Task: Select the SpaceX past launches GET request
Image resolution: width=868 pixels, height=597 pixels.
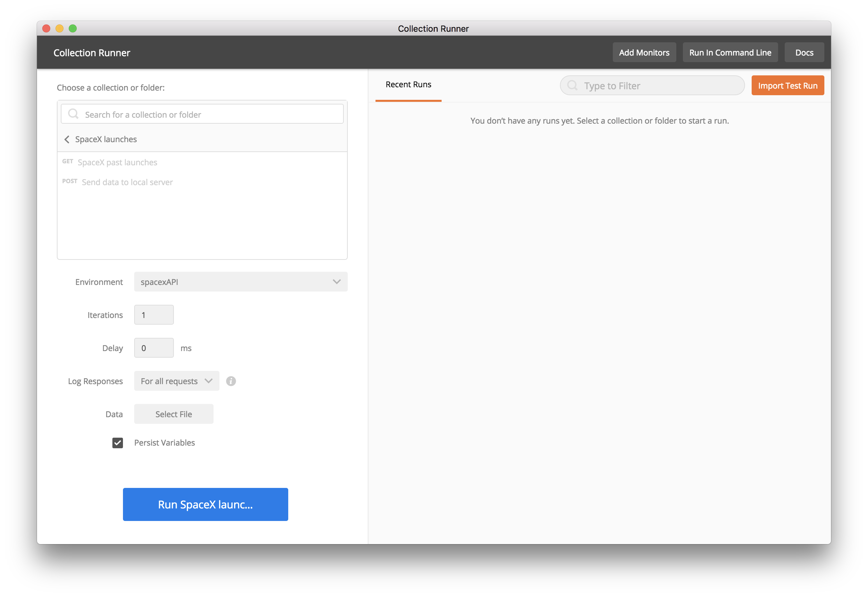Action: click(117, 162)
